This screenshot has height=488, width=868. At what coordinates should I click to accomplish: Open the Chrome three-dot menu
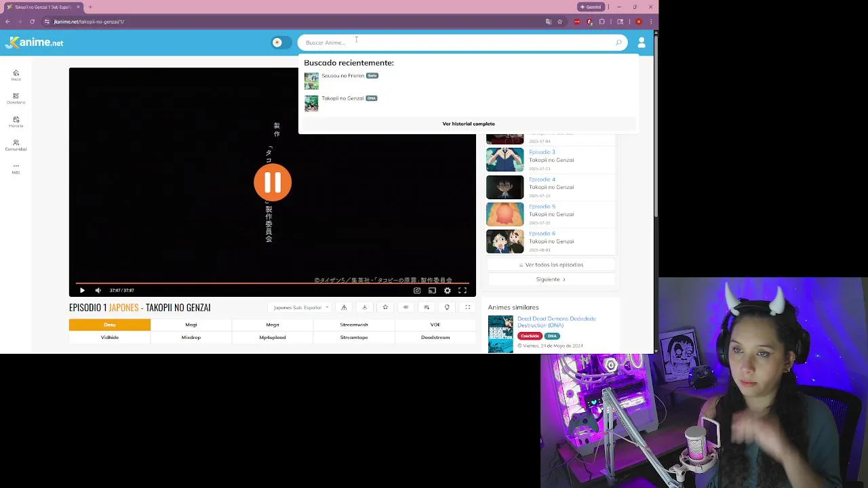click(651, 22)
